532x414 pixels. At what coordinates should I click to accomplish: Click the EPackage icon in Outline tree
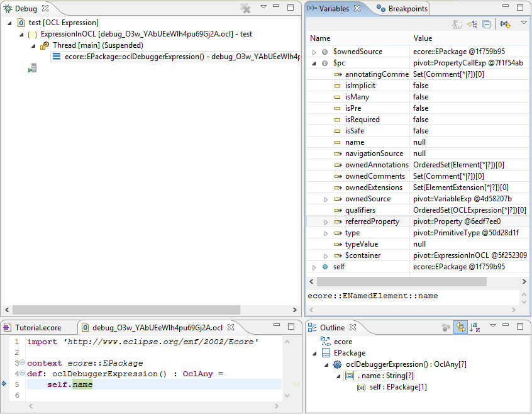(x=326, y=353)
